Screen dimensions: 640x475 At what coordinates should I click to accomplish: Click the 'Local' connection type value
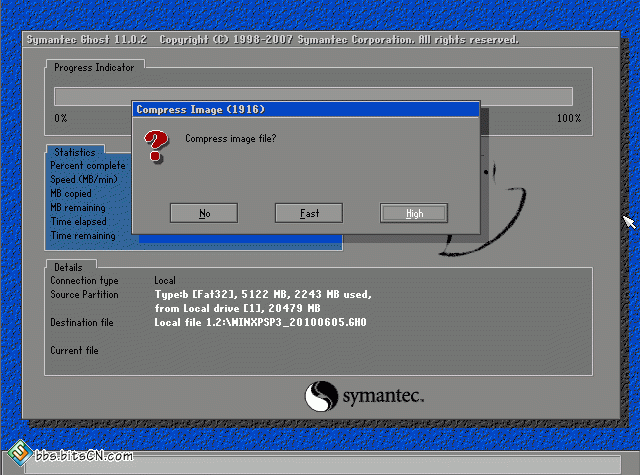165,280
